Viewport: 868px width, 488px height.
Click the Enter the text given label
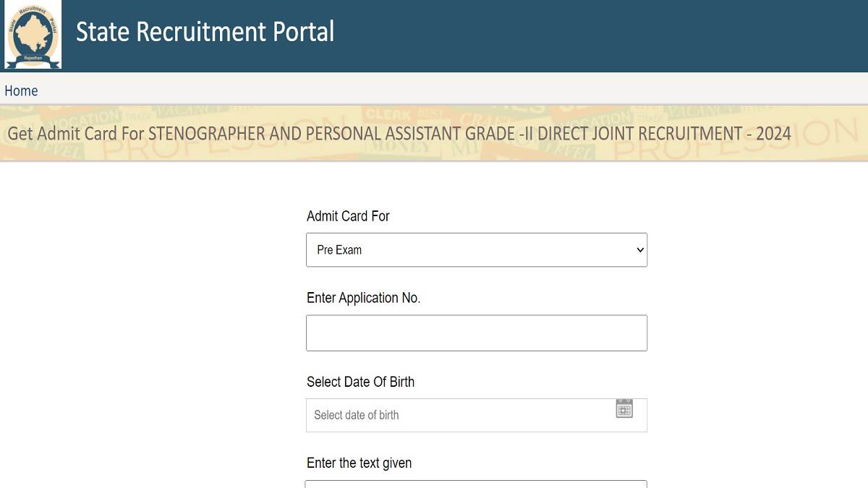coord(359,463)
